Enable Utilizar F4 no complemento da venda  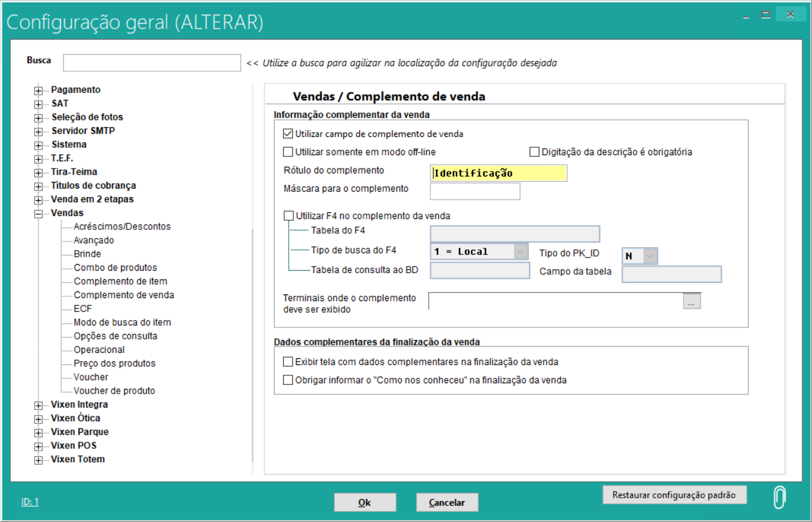(x=289, y=216)
